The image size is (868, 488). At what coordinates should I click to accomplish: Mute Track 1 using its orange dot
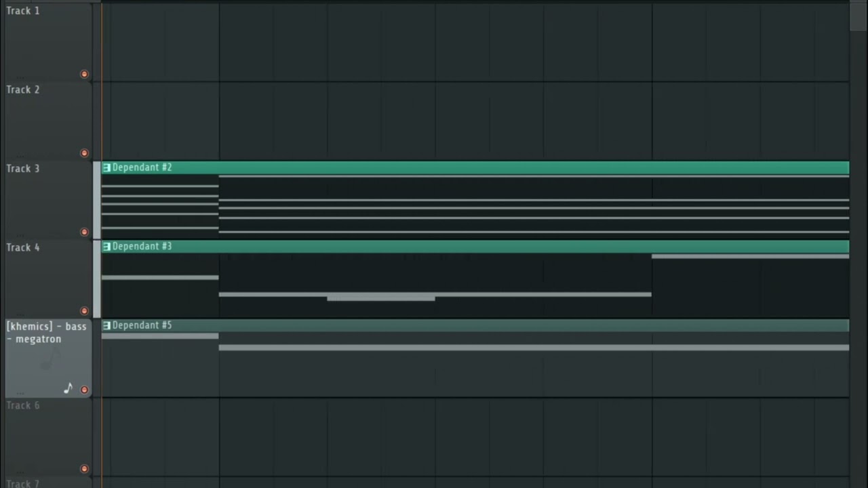click(x=84, y=74)
